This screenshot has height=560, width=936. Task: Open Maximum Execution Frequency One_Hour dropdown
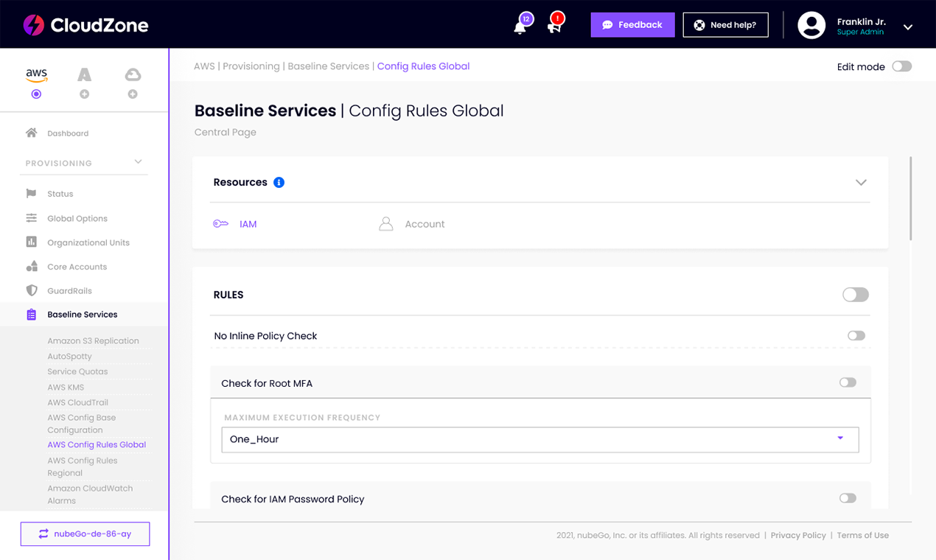coord(540,439)
